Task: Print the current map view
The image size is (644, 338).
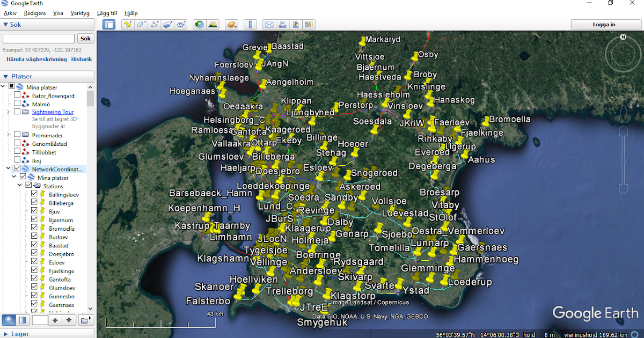Action: click(282, 24)
